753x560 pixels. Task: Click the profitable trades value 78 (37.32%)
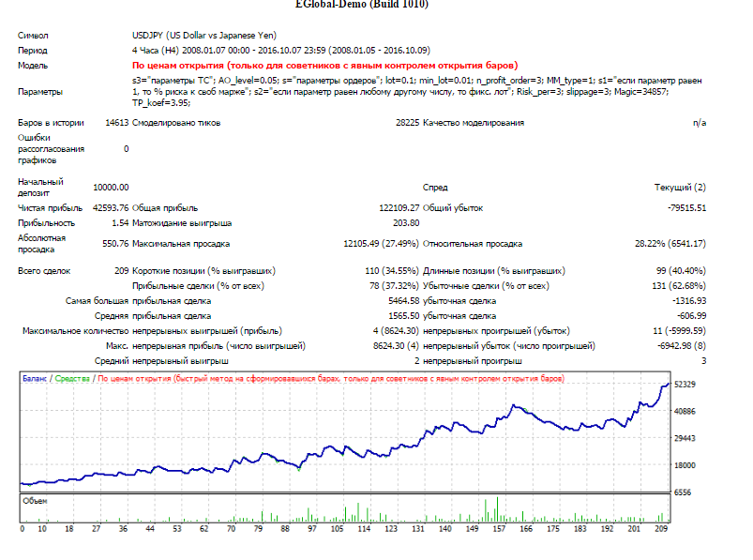point(394,286)
